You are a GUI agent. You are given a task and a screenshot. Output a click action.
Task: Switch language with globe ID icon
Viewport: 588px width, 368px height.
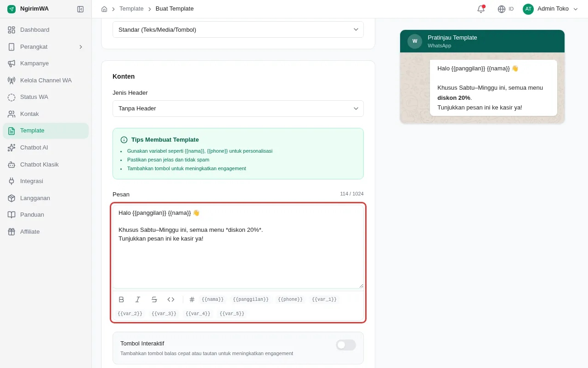(x=505, y=9)
